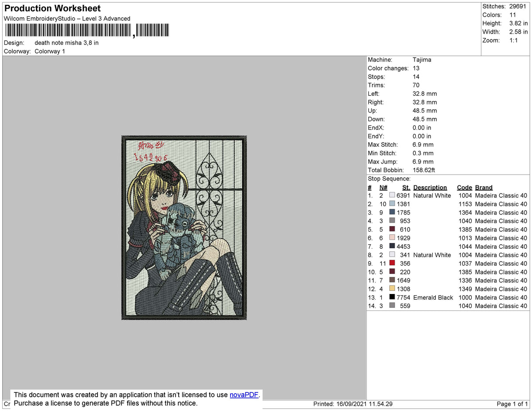532x411 pixels.
Task: Open the novaPDF license link
Action: click(243, 395)
